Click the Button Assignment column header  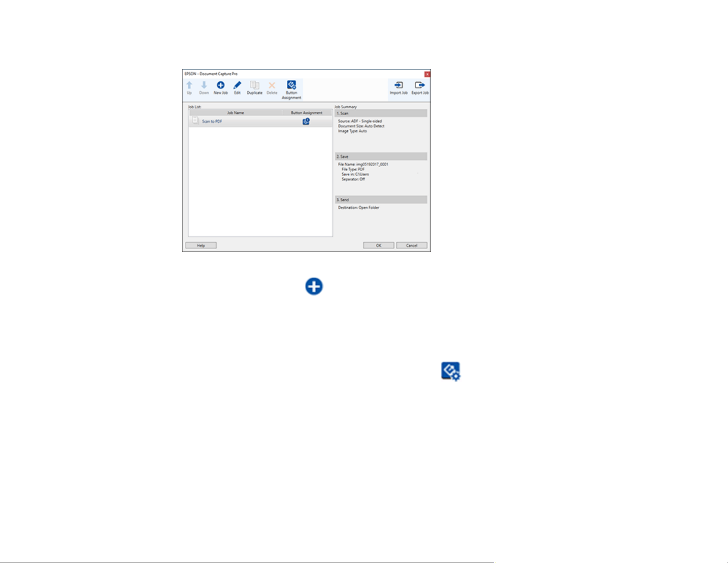click(x=307, y=113)
